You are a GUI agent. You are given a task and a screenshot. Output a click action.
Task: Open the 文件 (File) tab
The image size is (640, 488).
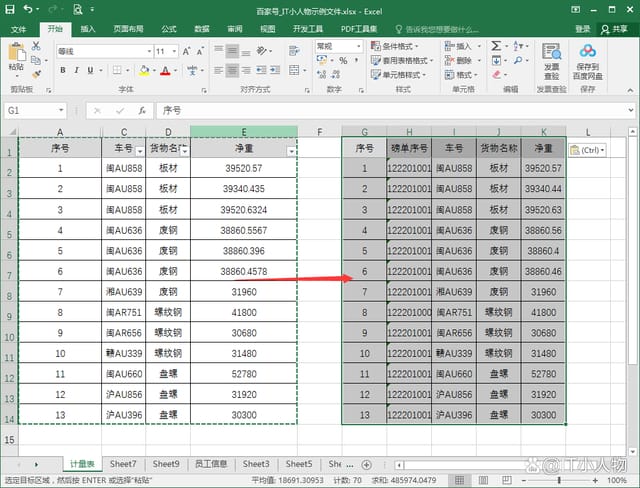pyautogui.click(x=18, y=29)
